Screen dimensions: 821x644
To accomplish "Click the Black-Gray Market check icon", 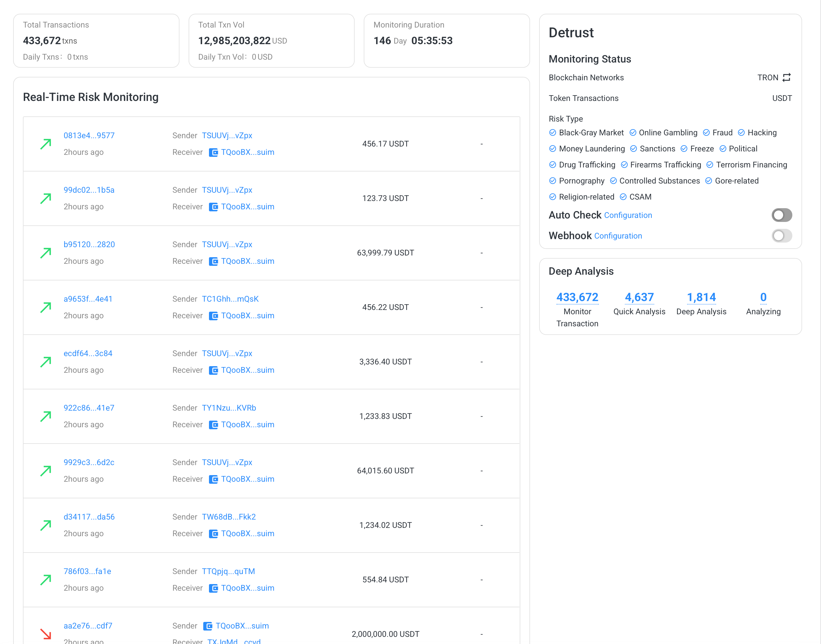I will click(x=553, y=133).
